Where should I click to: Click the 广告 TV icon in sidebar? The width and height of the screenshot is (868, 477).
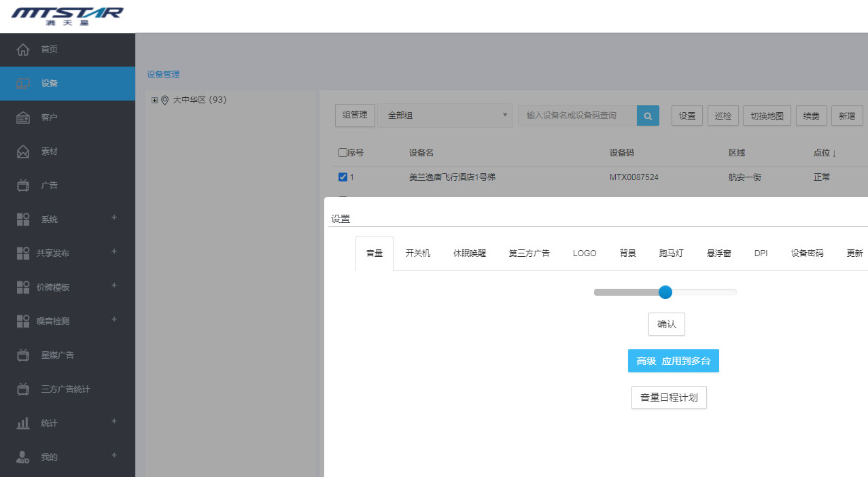(x=24, y=185)
